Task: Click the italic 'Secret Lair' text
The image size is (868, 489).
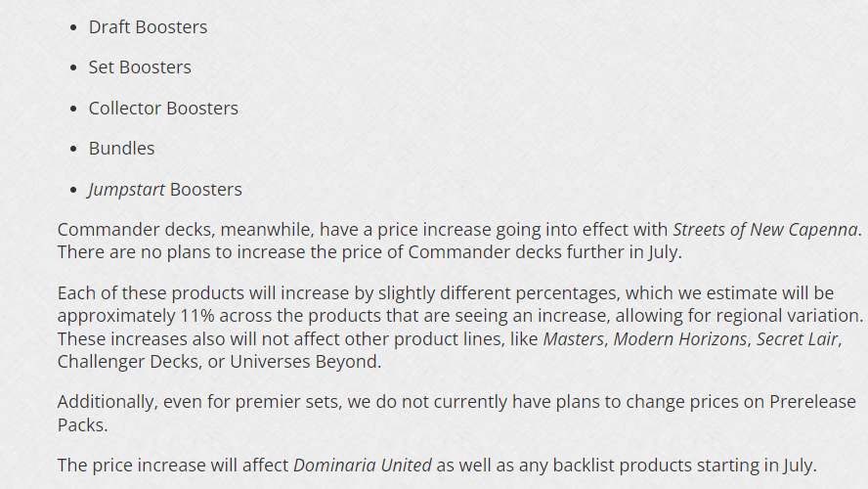Action: 794,339
